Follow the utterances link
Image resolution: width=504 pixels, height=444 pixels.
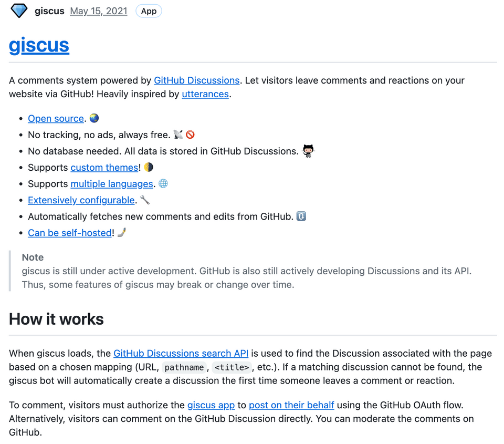pyautogui.click(x=205, y=94)
